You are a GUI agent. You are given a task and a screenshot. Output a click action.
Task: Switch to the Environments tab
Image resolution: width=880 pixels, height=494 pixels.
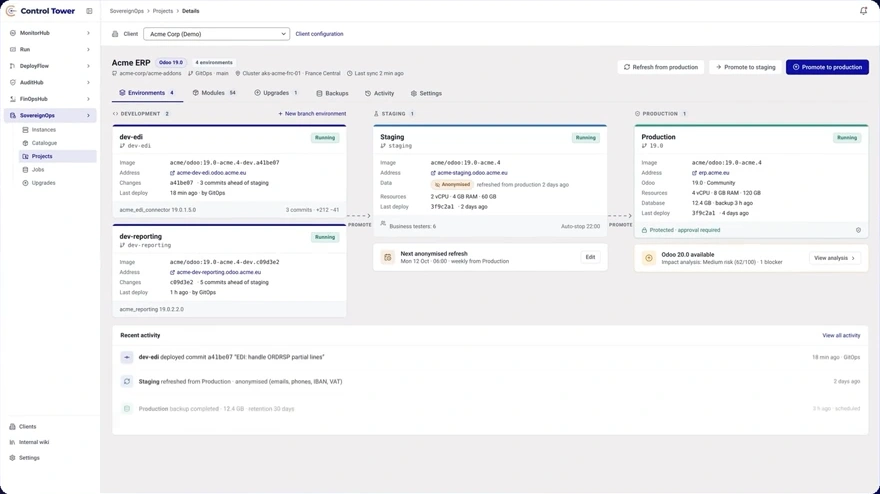pos(147,93)
